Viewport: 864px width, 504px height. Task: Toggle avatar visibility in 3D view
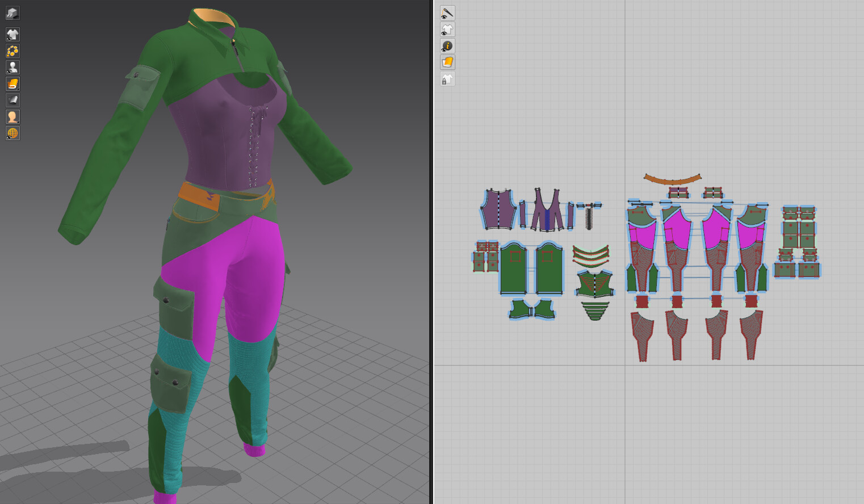[x=12, y=68]
